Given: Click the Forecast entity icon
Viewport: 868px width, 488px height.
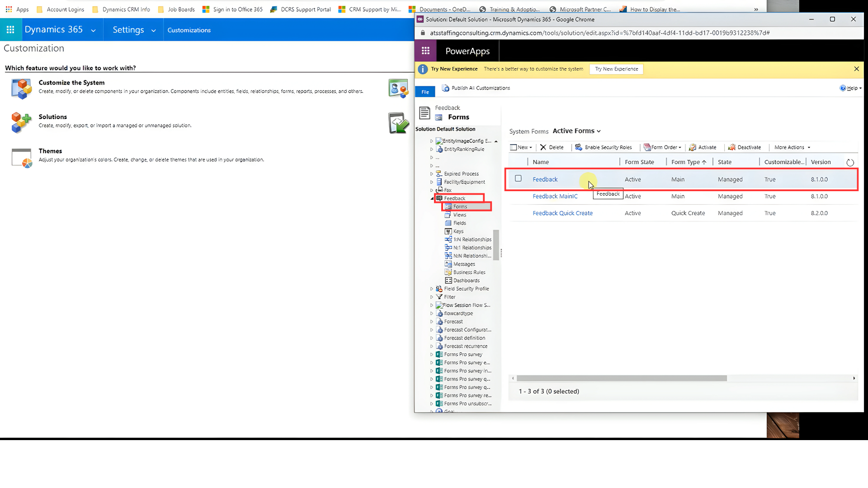Looking at the screenshot, I should coord(439,322).
